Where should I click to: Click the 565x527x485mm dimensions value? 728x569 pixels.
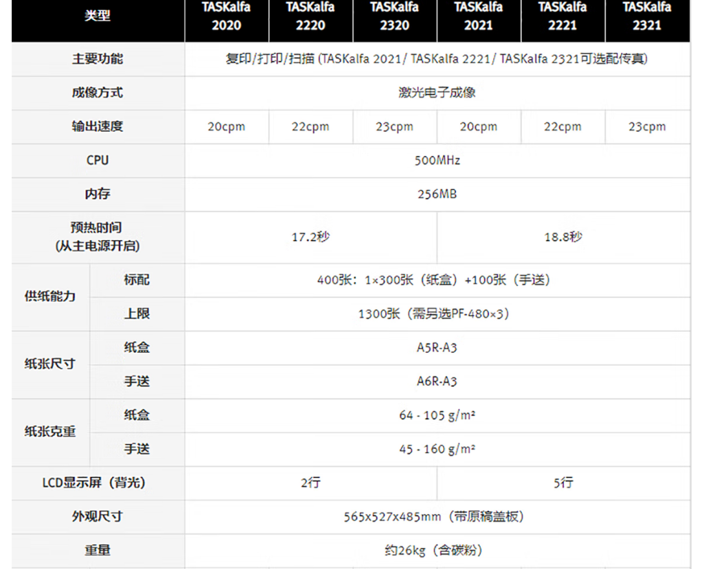click(x=433, y=517)
